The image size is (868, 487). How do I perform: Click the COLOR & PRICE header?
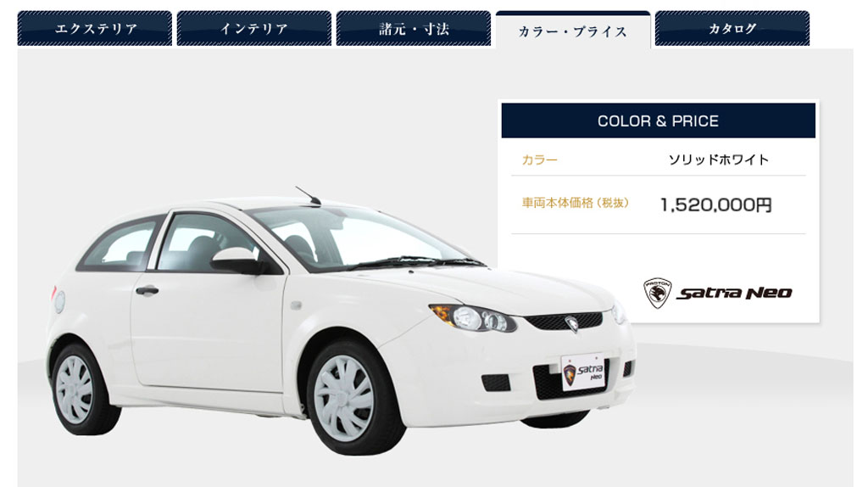pos(658,120)
